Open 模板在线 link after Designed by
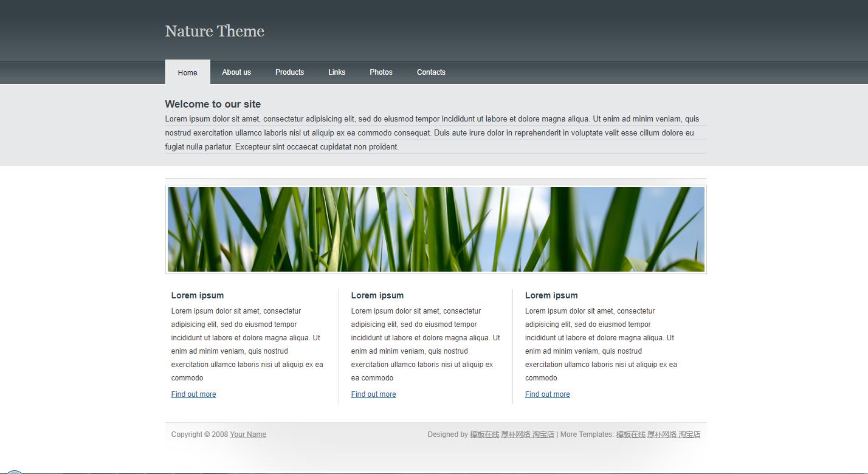 coord(484,434)
